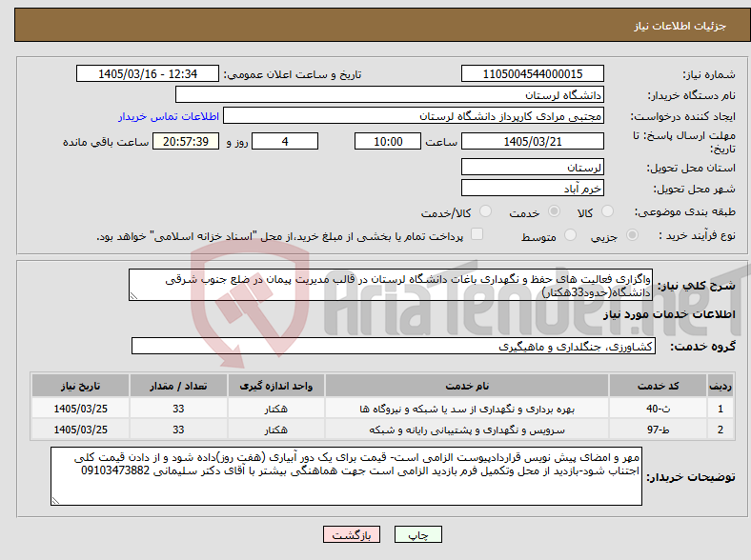Click the تعداد / مقدار column header
Screen dimensions: 751x560
178,386
